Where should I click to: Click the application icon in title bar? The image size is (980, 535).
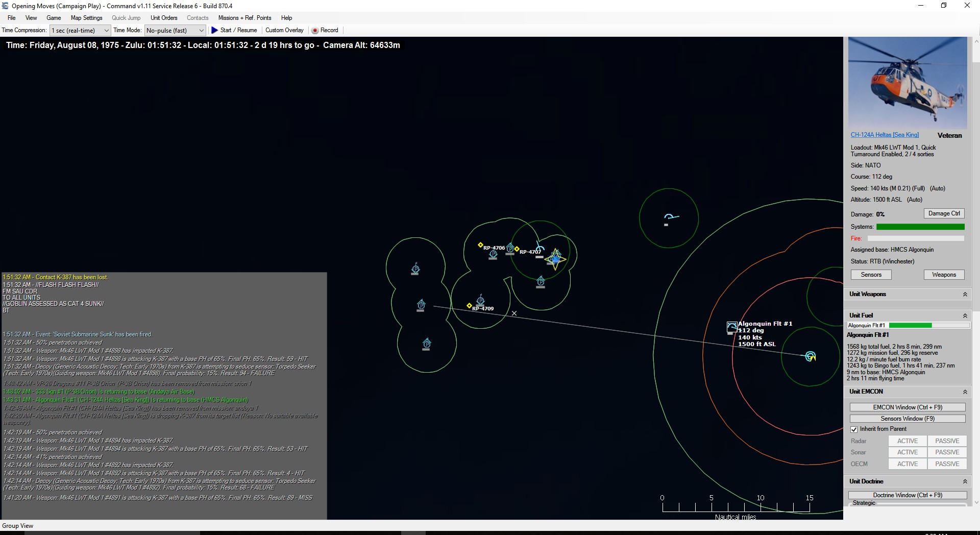tap(6, 6)
